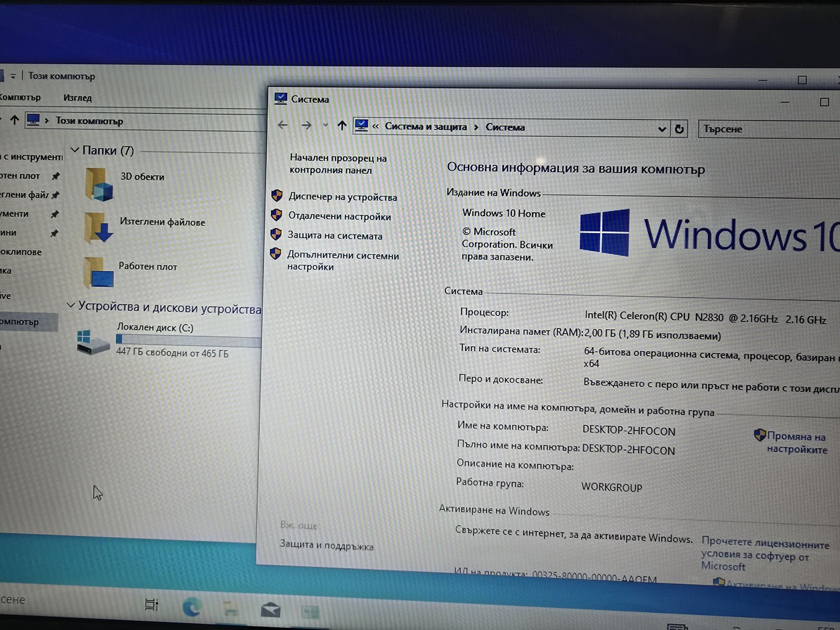This screenshot has width=840, height=630.
Task: Select Локален диск (C:) drive icon
Action: [x=93, y=341]
